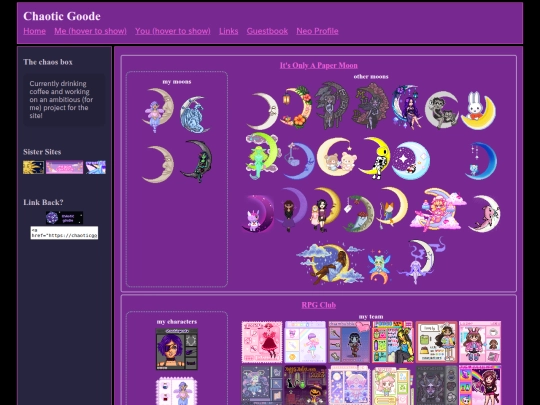This screenshot has height=405, width=540.
Task: Select the skeleton on yellow moon
Action: 374,158
